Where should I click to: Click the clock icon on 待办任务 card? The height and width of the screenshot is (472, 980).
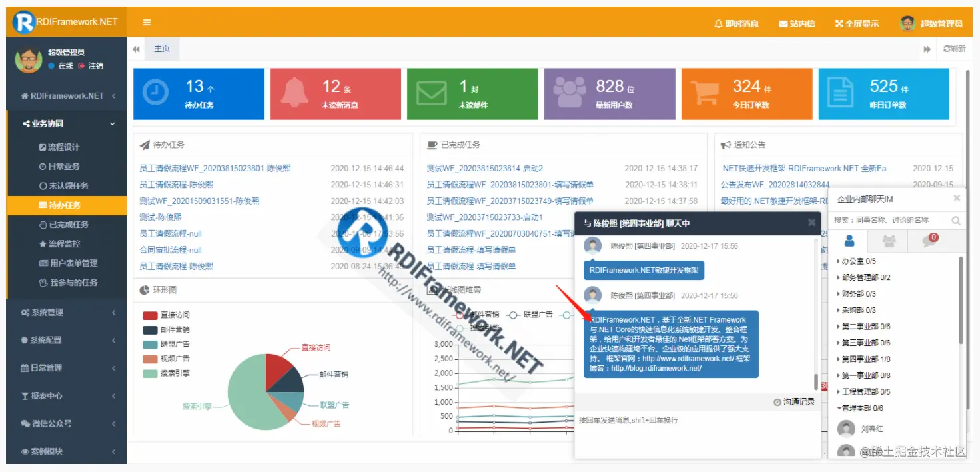click(x=155, y=93)
